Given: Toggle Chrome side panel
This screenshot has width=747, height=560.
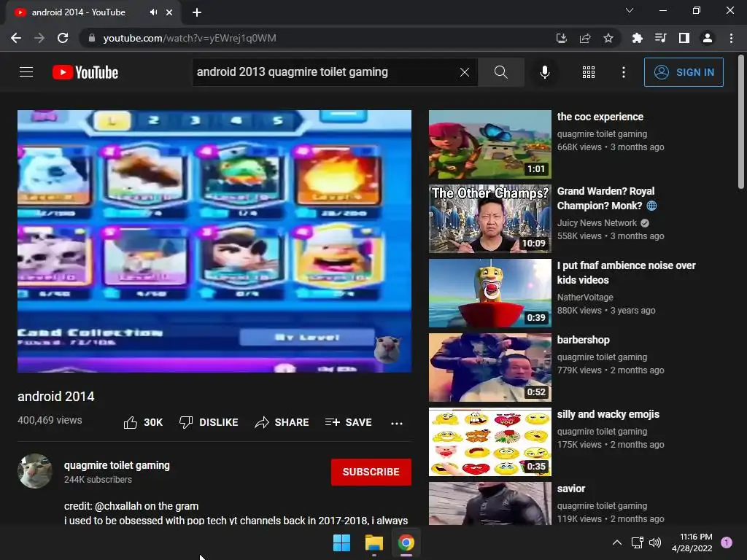Looking at the screenshot, I should 684,38.
